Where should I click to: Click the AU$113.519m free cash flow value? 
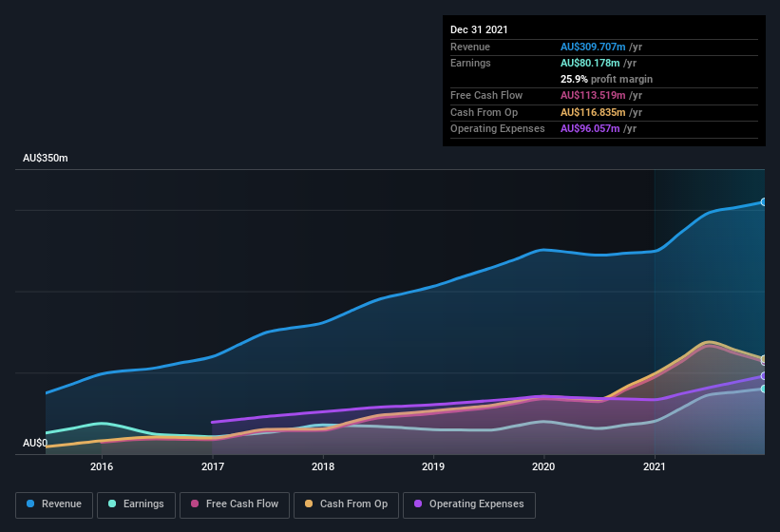click(x=593, y=95)
